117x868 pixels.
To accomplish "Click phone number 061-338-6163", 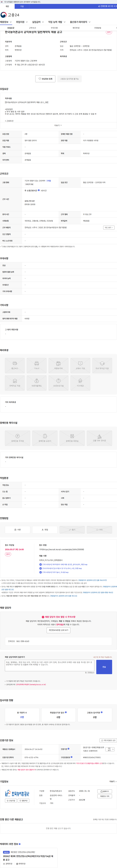I will [23, 641].
